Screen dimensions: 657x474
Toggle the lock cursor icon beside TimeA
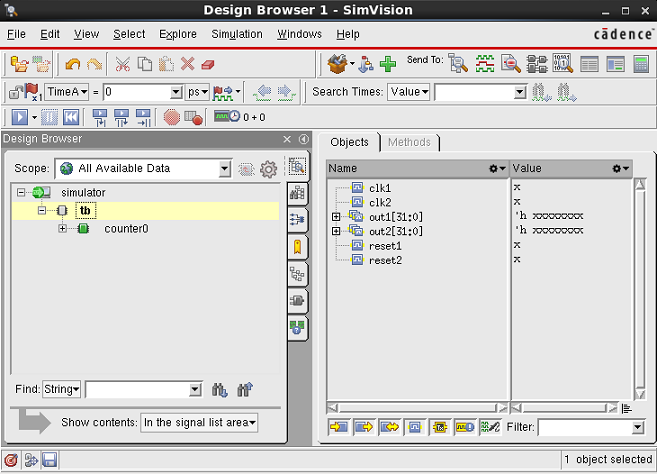pyautogui.click(x=16, y=92)
